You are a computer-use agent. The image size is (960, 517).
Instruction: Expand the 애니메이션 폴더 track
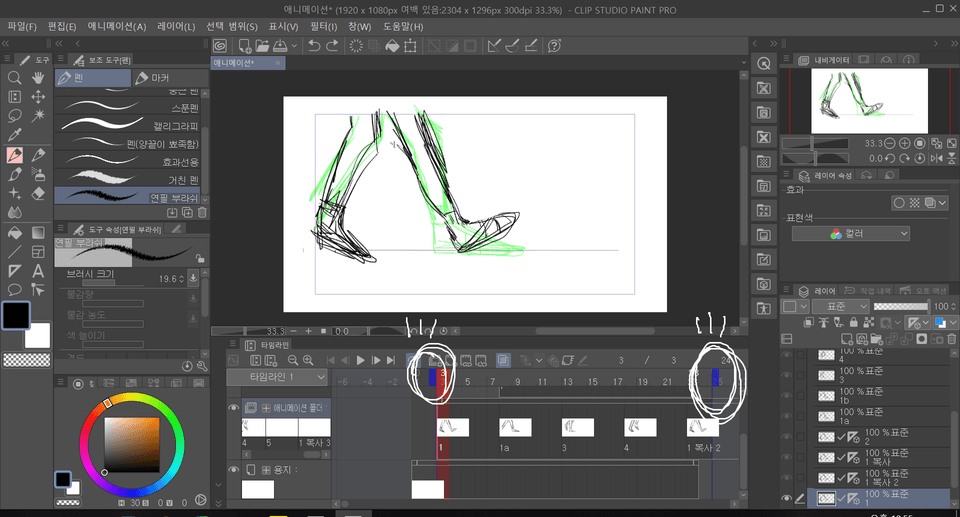(266, 408)
